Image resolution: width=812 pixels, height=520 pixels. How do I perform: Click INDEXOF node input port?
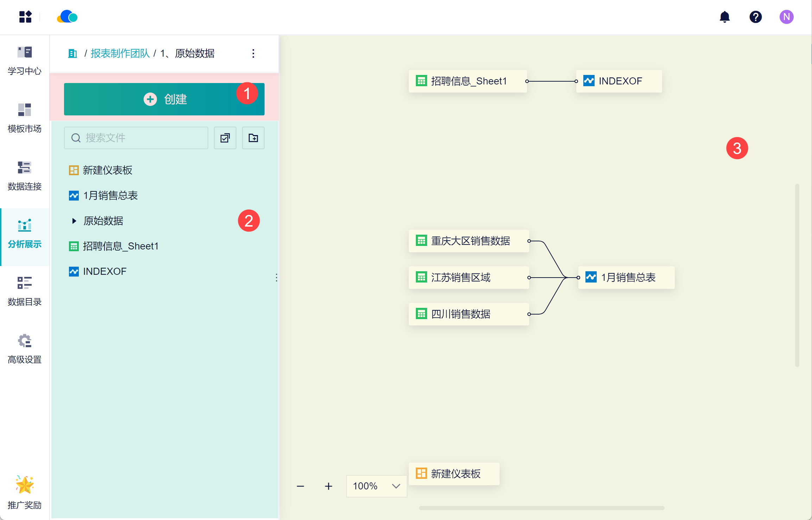pyautogui.click(x=576, y=81)
